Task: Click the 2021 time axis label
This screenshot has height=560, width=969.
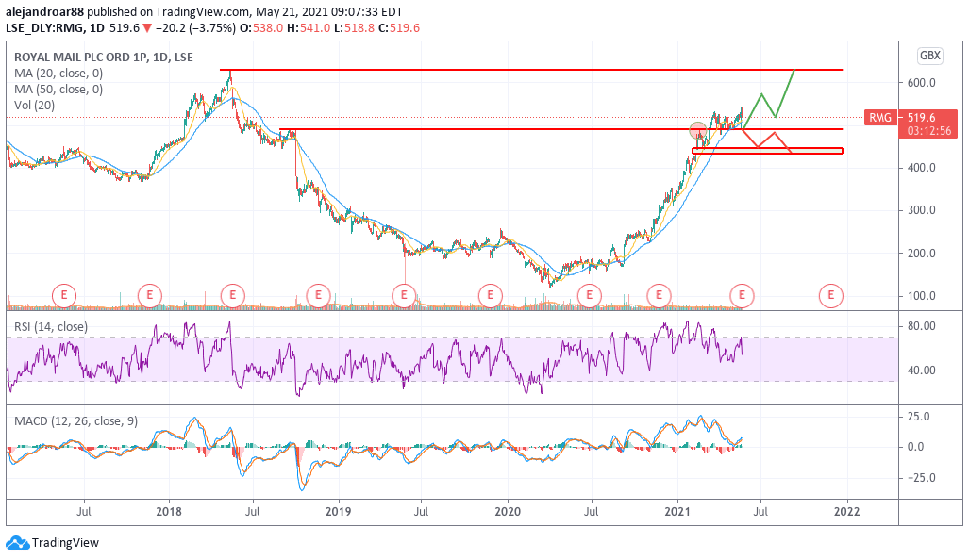Action: point(677,511)
